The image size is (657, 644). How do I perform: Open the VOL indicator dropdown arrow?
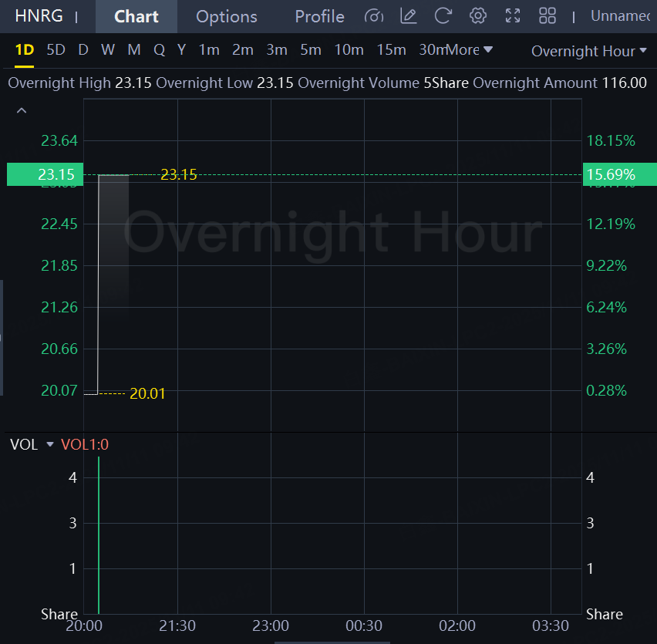[x=50, y=445]
